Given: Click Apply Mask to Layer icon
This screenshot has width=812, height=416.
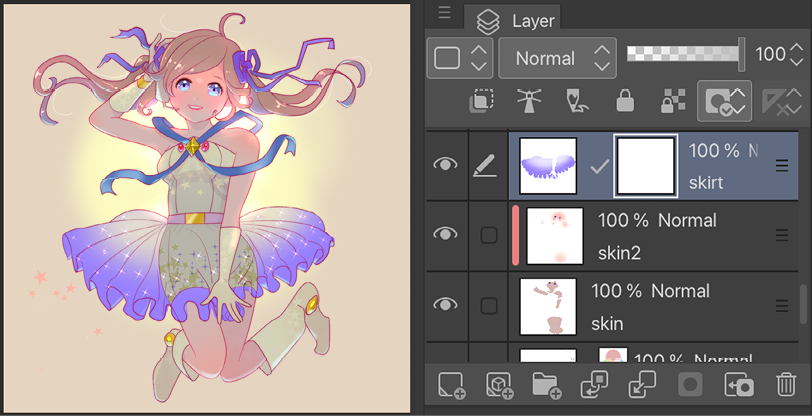Looking at the screenshot, I should click(x=739, y=385).
